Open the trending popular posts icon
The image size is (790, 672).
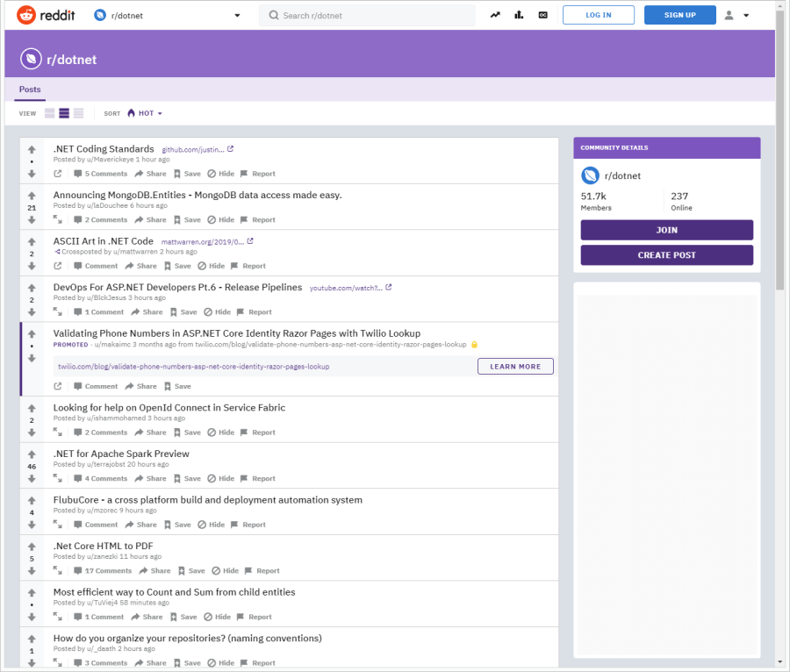pyautogui.click(x=495, y=15)
